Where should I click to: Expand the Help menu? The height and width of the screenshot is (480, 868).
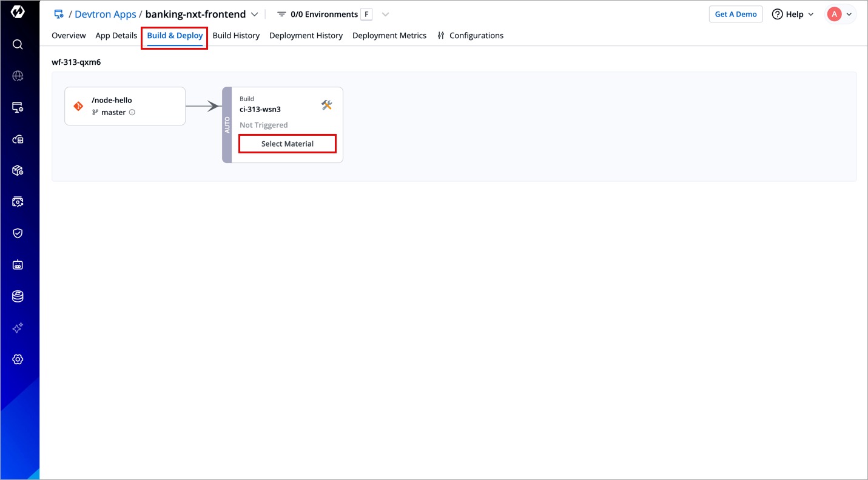[x=793, y=15]
